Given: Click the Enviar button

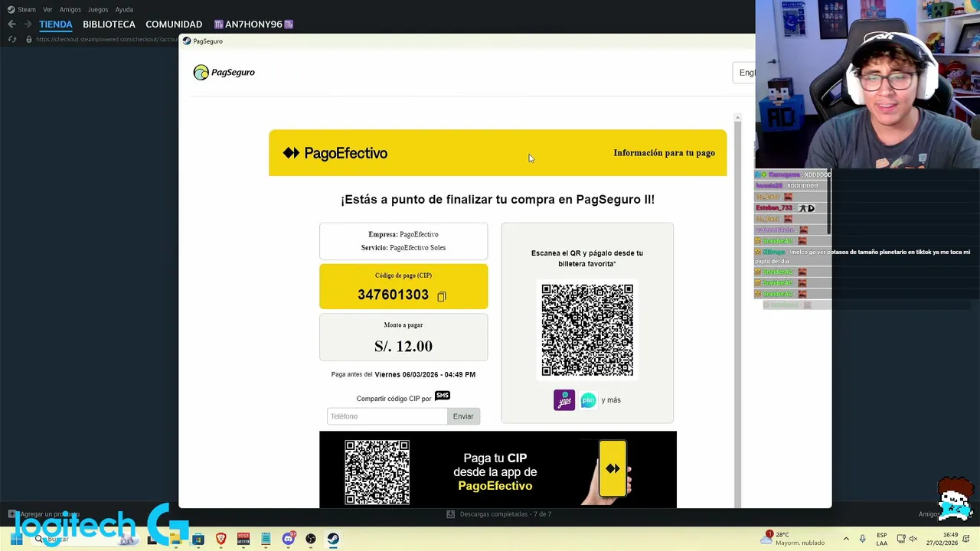Looking at the screenshot, I should [463, 416].
